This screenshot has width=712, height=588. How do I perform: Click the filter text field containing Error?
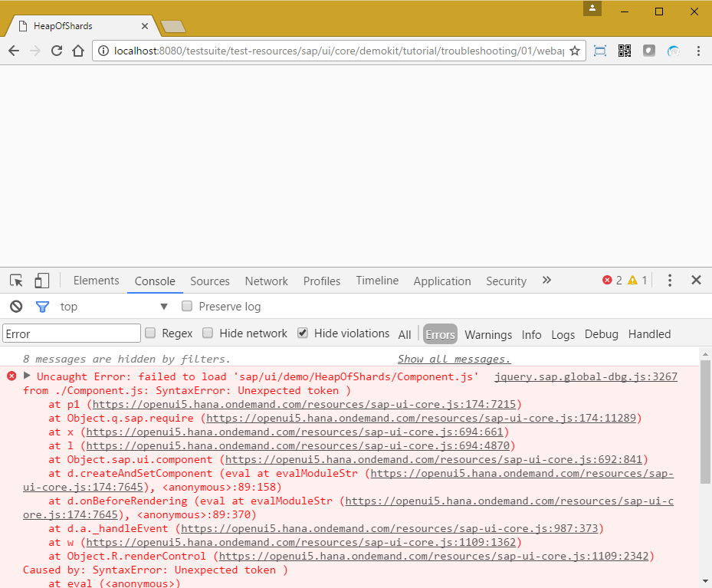click(x=72, y=333)
